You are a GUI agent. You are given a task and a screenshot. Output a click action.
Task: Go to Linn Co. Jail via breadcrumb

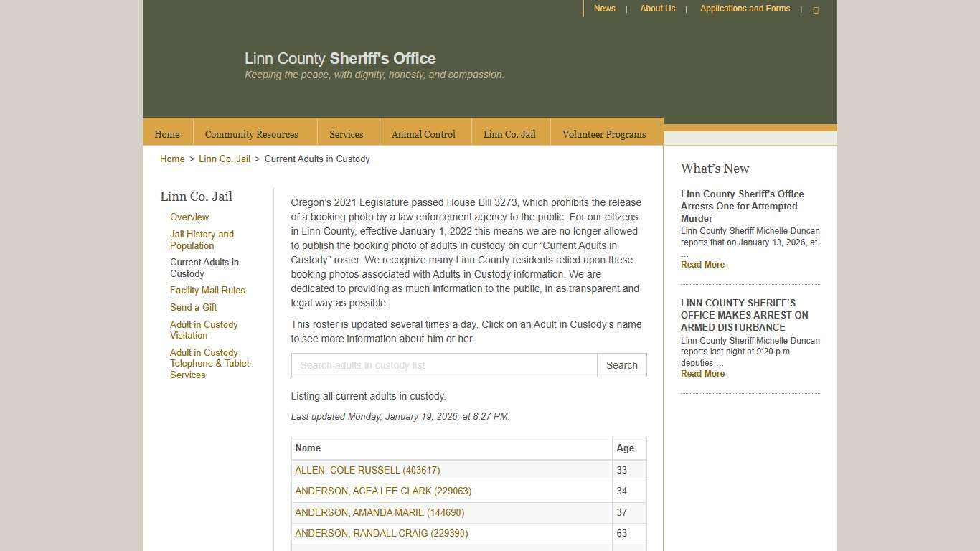(x=225, y=159)
